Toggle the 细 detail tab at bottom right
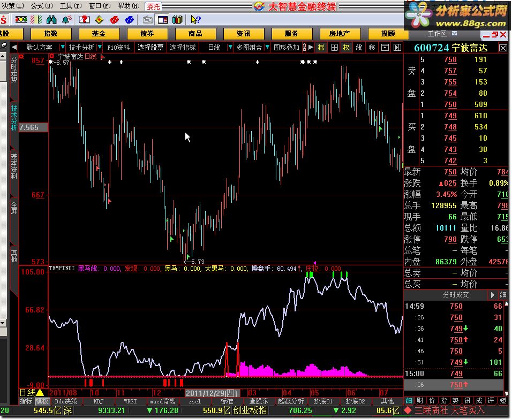This screenshot has height=420, width=512. [x=409, y=401]
